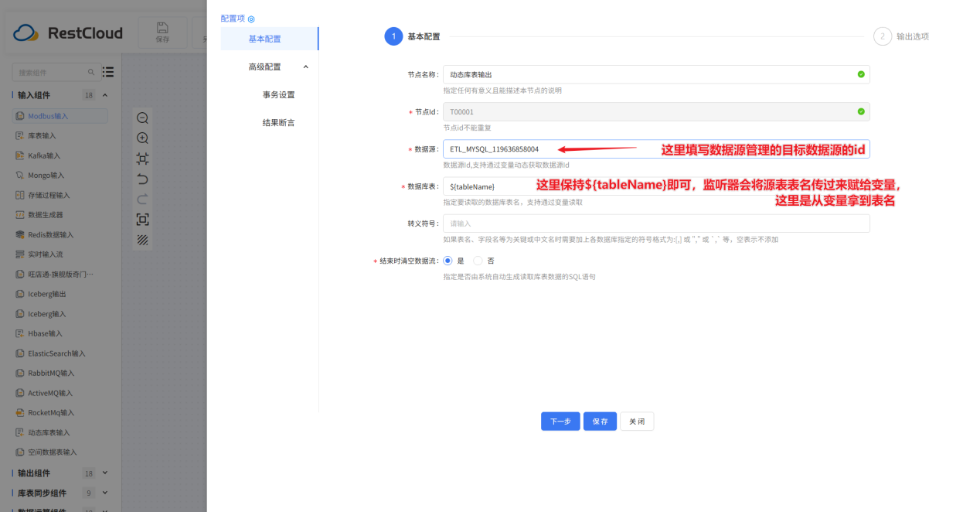Click the blue 保存 button in the dialog
980x512 pixels.
pyautogui.click(x=600, y=421)
